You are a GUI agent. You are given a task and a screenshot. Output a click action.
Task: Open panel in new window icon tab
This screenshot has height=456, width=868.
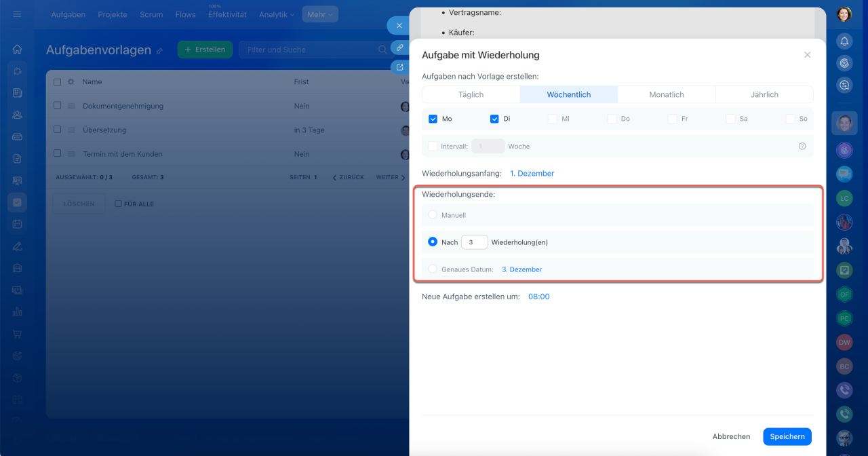[x=400, y=67]
